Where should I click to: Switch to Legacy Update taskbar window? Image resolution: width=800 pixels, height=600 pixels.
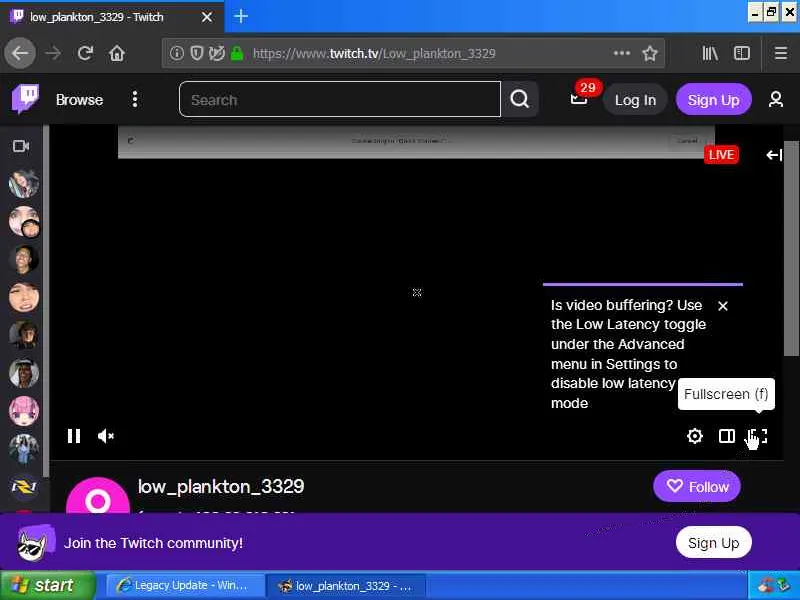[185, 585]
